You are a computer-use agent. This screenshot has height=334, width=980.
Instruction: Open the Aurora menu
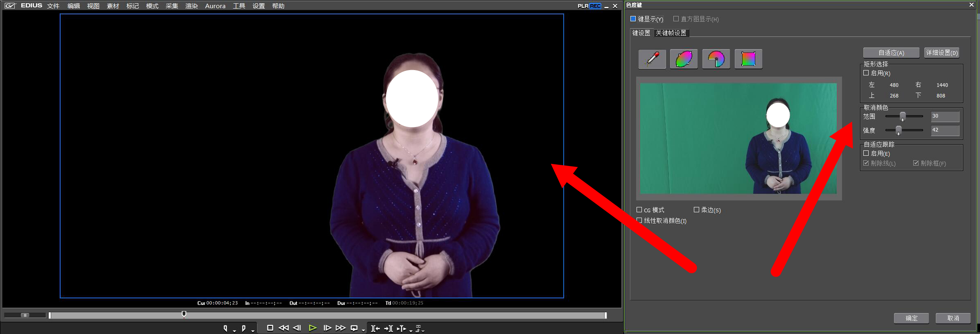click(215, 6)
